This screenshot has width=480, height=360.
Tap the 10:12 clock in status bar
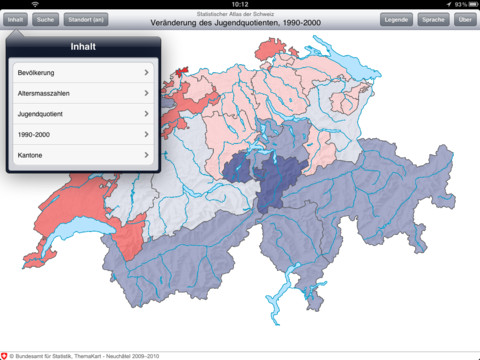pyautogui.click(x=240, y=4)
